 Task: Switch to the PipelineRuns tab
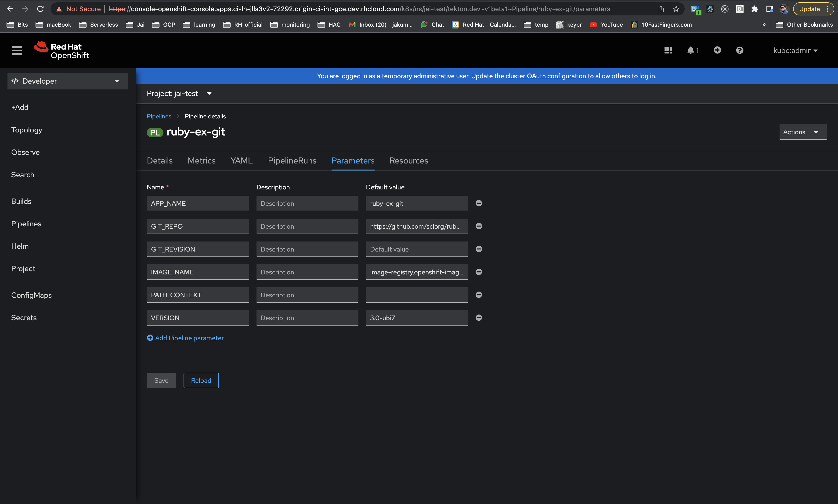292,161
